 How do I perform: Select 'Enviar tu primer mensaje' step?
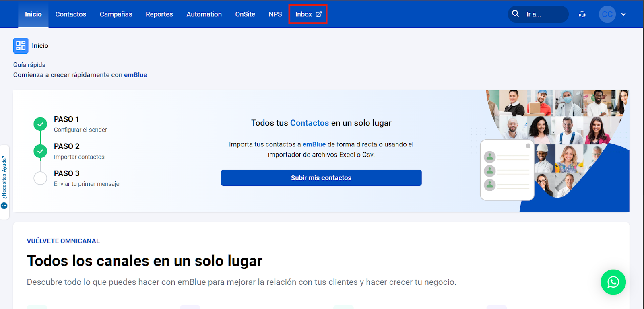pyautogui.click(x=87, y=184)
